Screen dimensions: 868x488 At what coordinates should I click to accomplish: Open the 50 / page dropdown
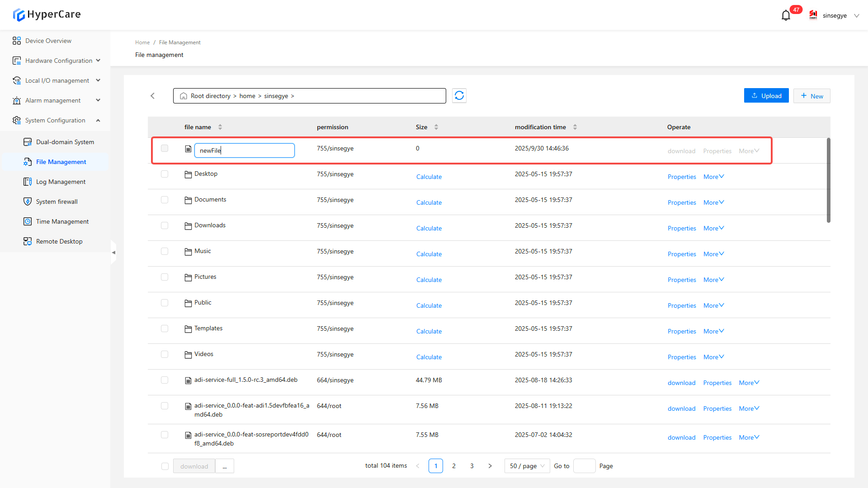tap(527, 466)
